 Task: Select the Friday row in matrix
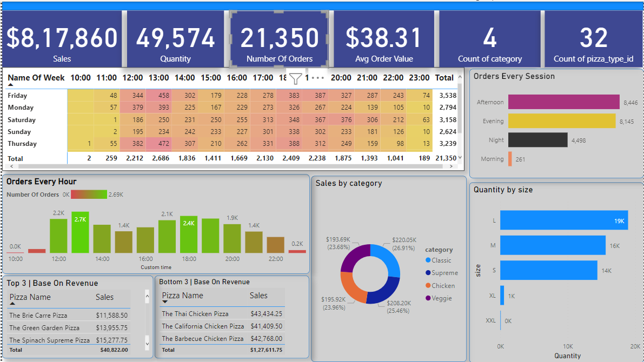pyautogui.click(x=17, y=96)
